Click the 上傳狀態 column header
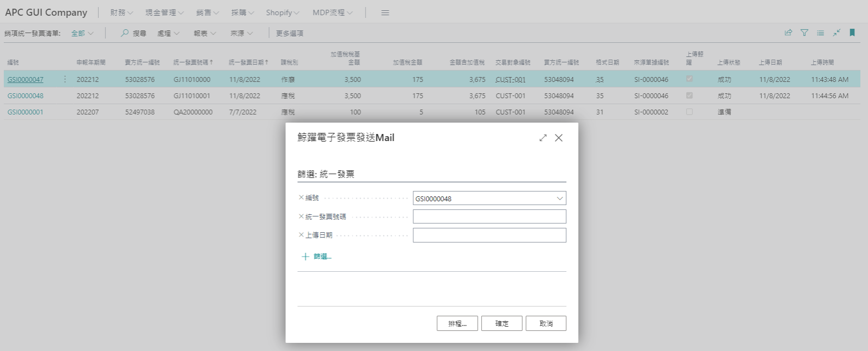The height and width of the screenshot is (351, 868). pos(729,62)
